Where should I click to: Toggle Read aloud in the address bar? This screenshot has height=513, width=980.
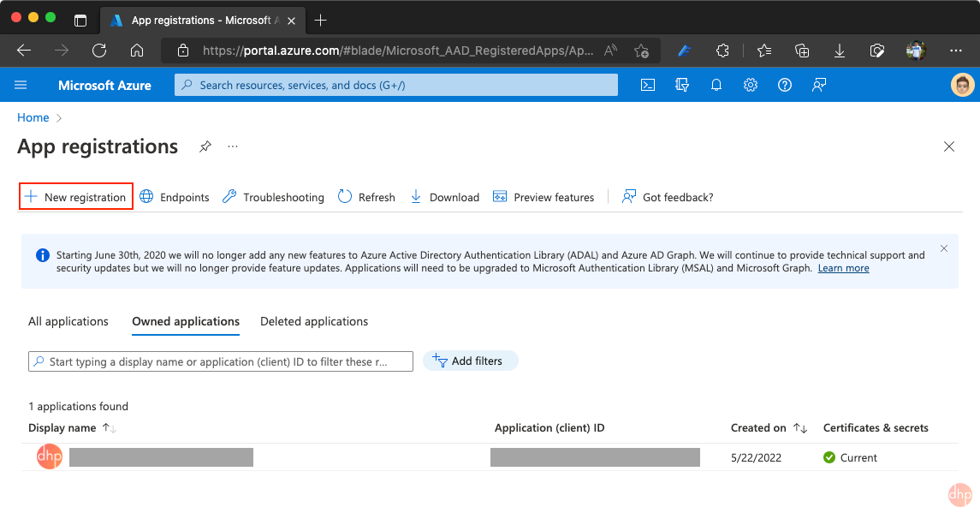coord(610,51)
